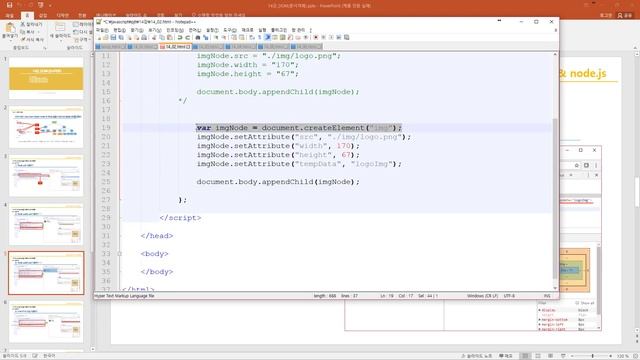Image resolution: width=640 pixels, height=360 pixels.
Task: Click the Open file icon in Notepad++ toolbar
Action: tap(106, 38)
